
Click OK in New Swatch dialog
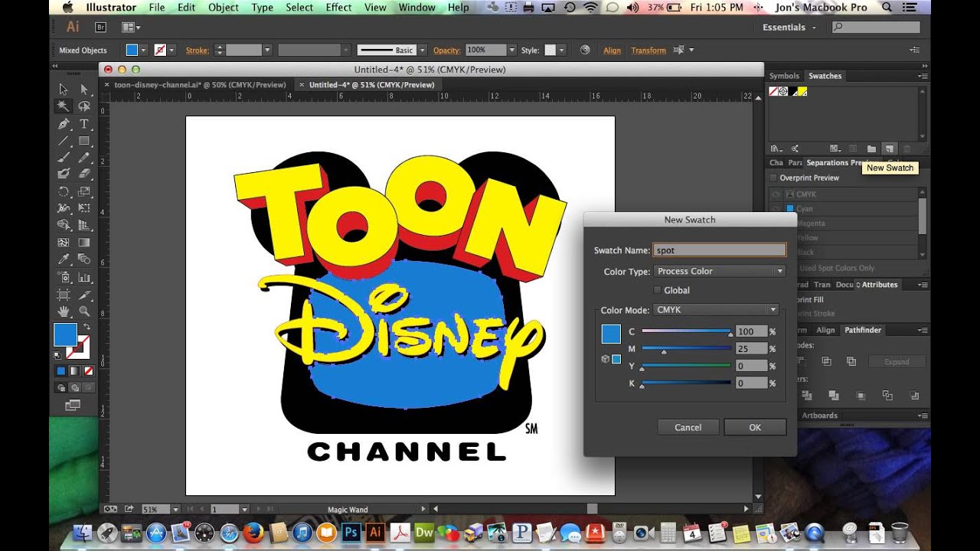click(755, 427)
